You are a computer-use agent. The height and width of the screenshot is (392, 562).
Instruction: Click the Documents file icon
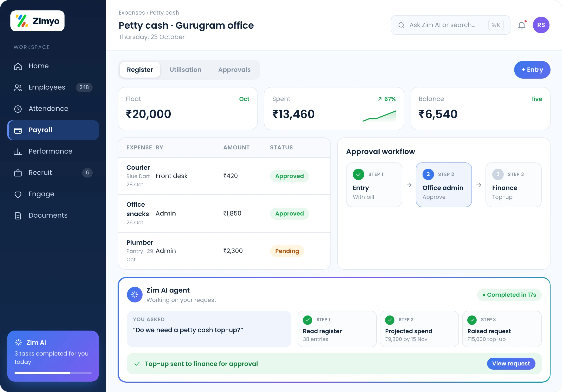(x=18, y=216)
